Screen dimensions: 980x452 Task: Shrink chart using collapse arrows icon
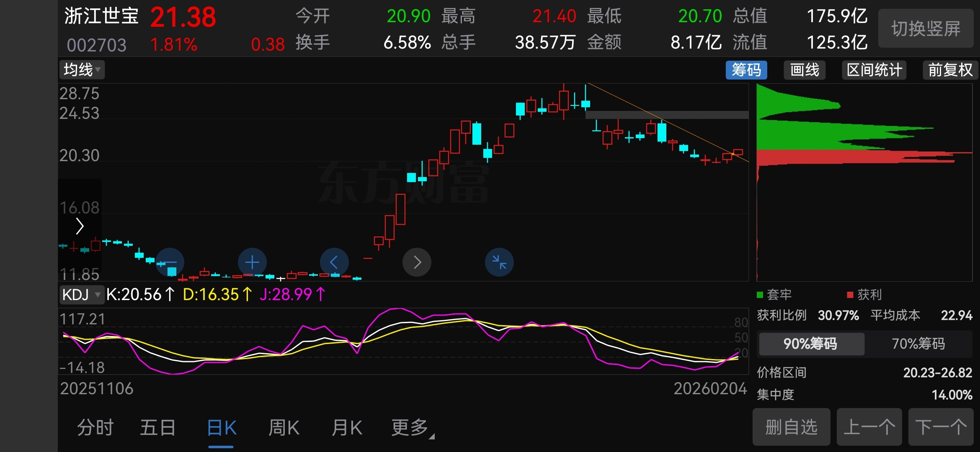pos(499,262)
